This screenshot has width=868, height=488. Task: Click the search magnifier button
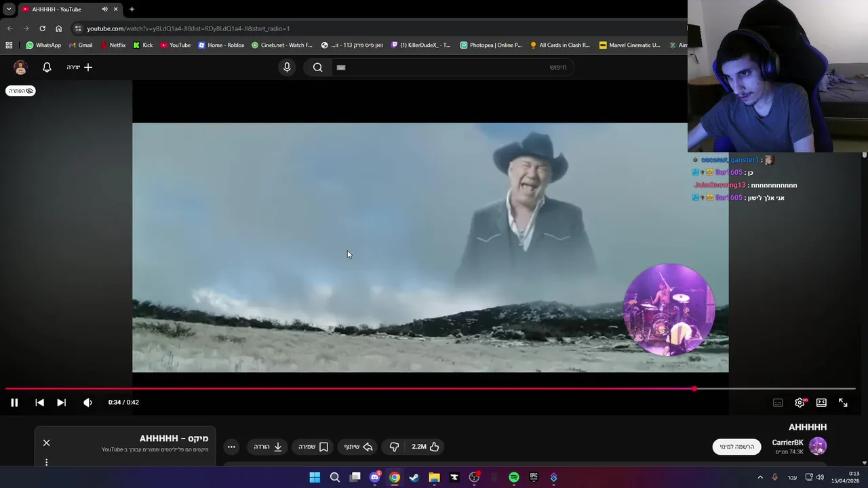(317, 67)
